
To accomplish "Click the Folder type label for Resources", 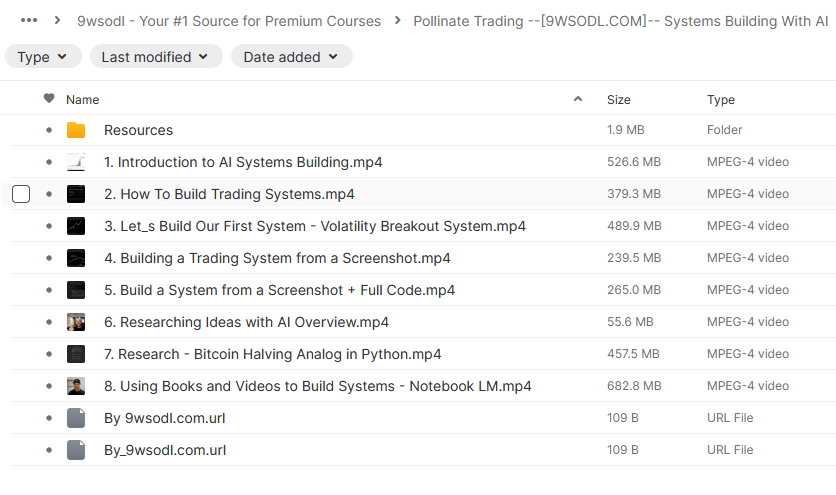I will [x=725, y=130].
